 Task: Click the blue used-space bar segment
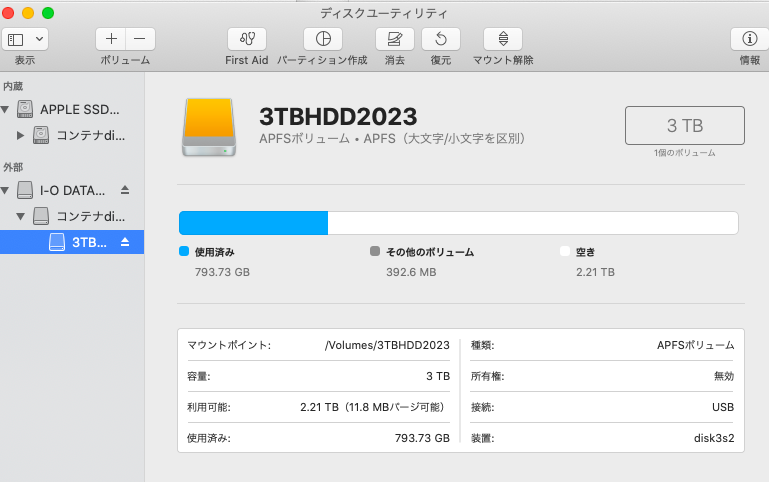point(254,223)
